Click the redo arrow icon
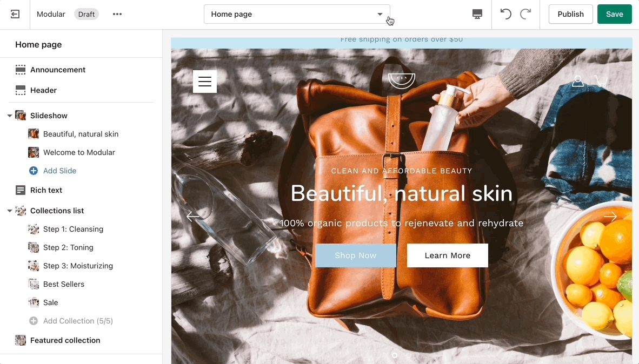Viewport: 639px width, 364px height. [525, 15]
